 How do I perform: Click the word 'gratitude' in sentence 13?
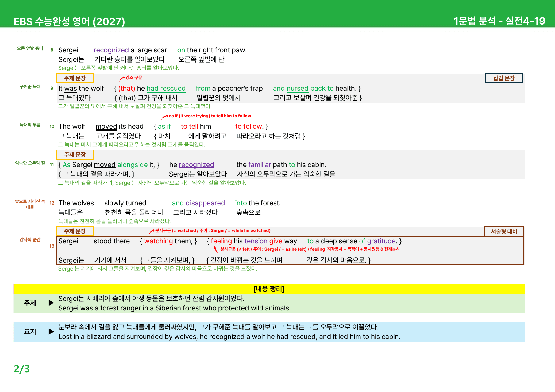[381, 241]
